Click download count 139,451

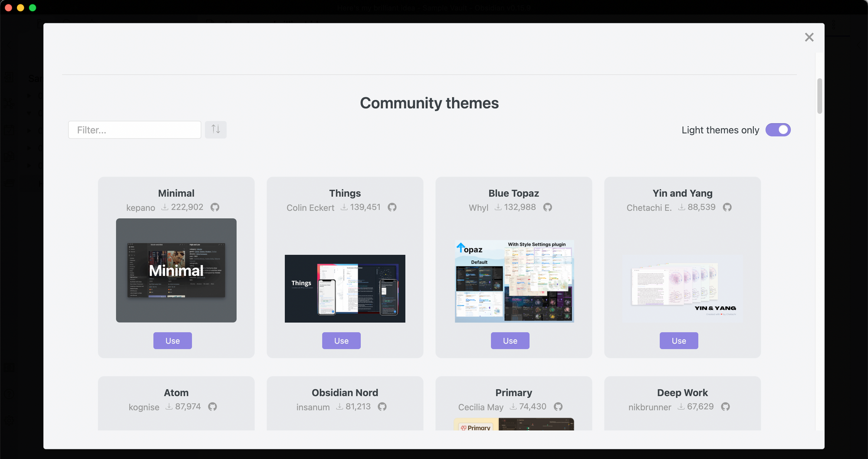pyautogui.click(x=365, y=207)
